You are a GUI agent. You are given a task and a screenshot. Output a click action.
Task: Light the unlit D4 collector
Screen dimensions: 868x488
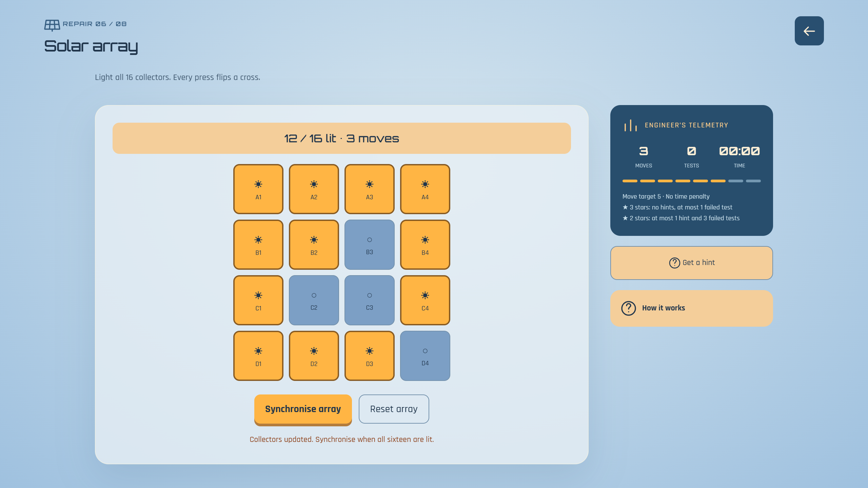pos(425,356)
